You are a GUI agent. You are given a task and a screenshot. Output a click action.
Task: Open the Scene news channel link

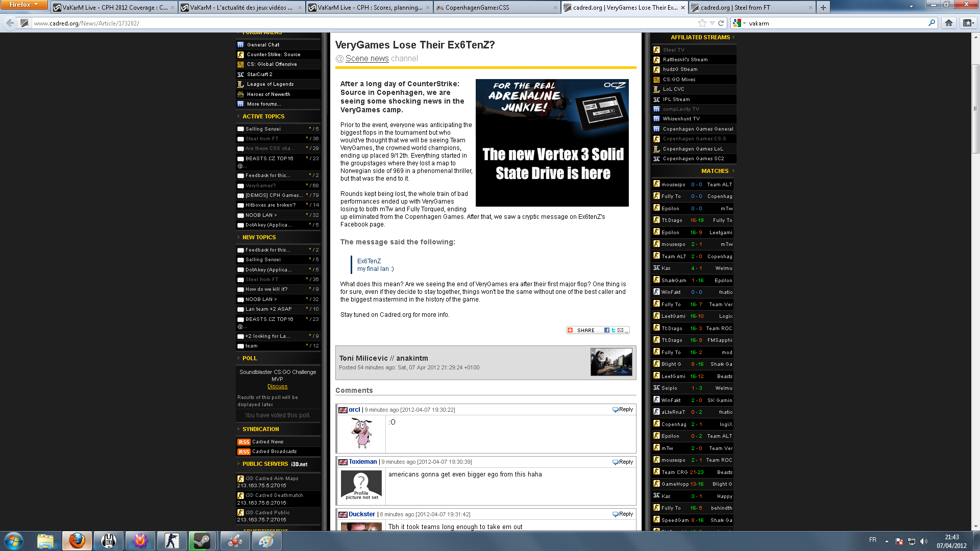[367, 59]
